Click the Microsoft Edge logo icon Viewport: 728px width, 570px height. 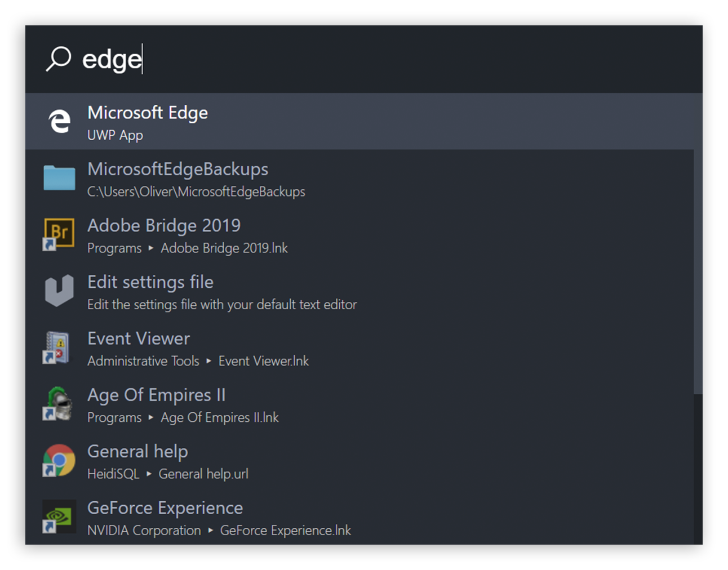59,121
